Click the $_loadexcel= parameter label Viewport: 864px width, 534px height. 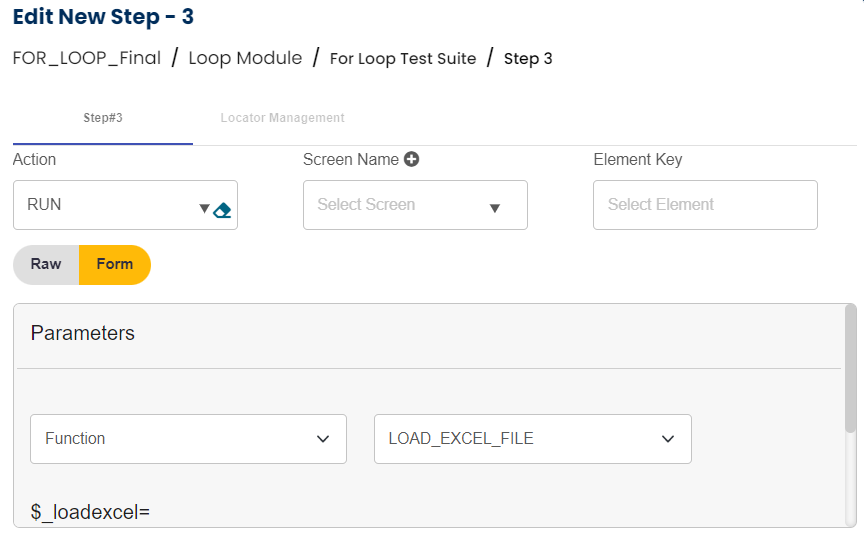(90, 512)
